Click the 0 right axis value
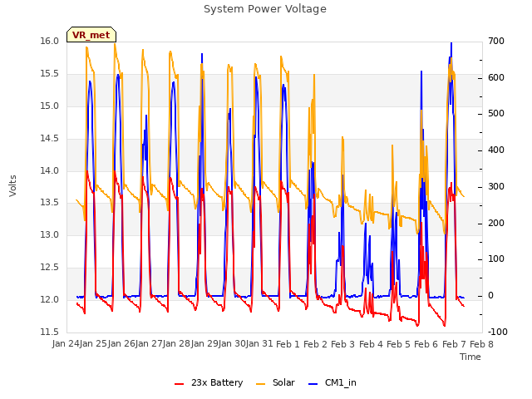The height and width of the screenshot is (399, 532). 490,296
